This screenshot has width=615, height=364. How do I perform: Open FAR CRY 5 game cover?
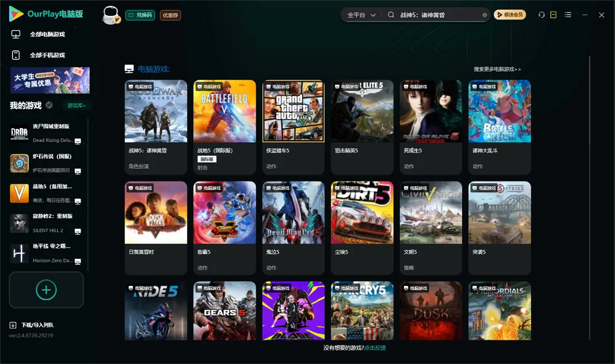(x=362, y=311)
